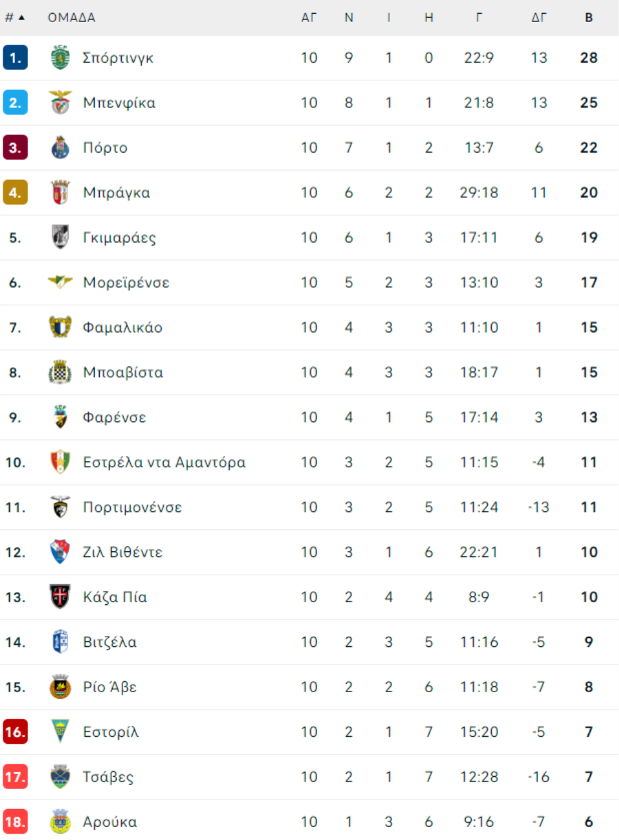Click the Ζιλ Βιθέντε crest icon
This screenshot has height=840, width=619.
pos(61,552)
